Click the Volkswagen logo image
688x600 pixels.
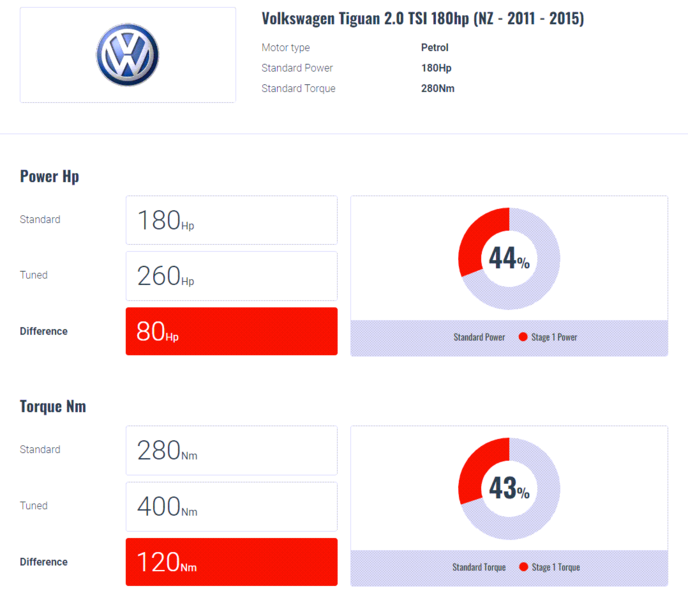(x=127, y=55)
